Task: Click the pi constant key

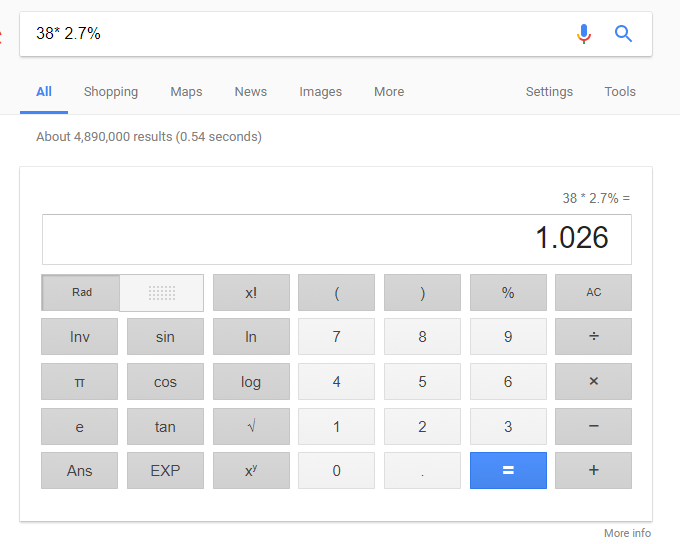Action: coord(79,381)
